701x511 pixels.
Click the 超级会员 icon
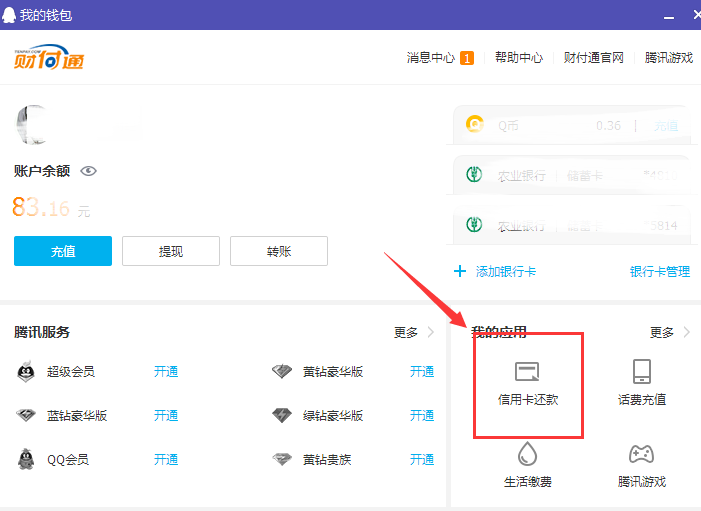coord(26,371)
